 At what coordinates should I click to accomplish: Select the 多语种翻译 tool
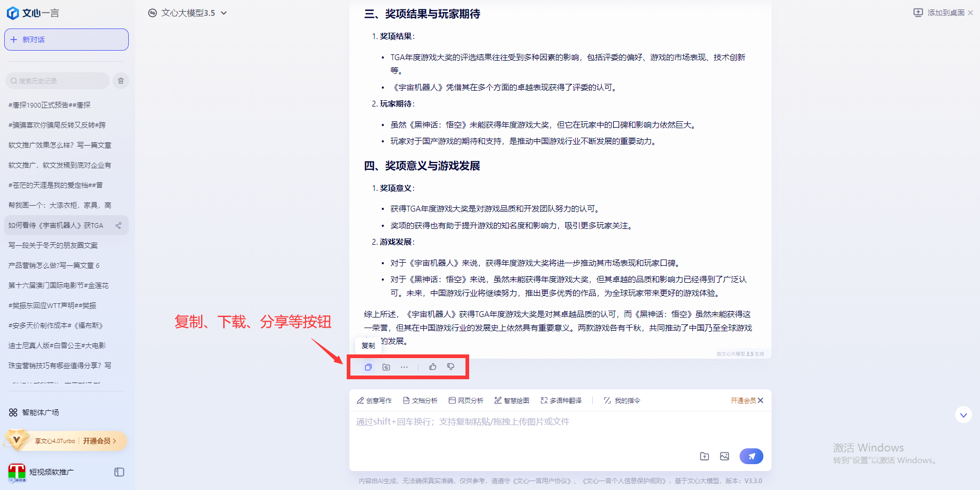pyautogui.click(x=562, y=401)
